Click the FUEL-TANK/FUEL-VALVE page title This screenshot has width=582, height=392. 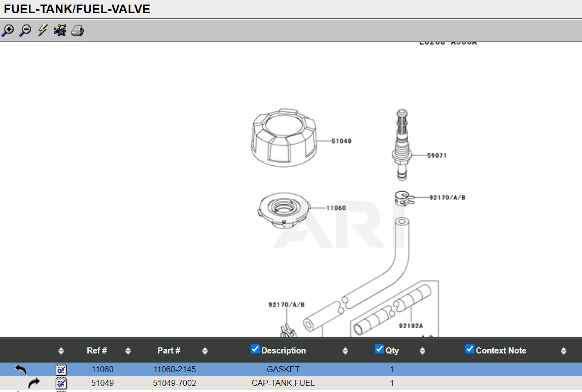point(77,9)
